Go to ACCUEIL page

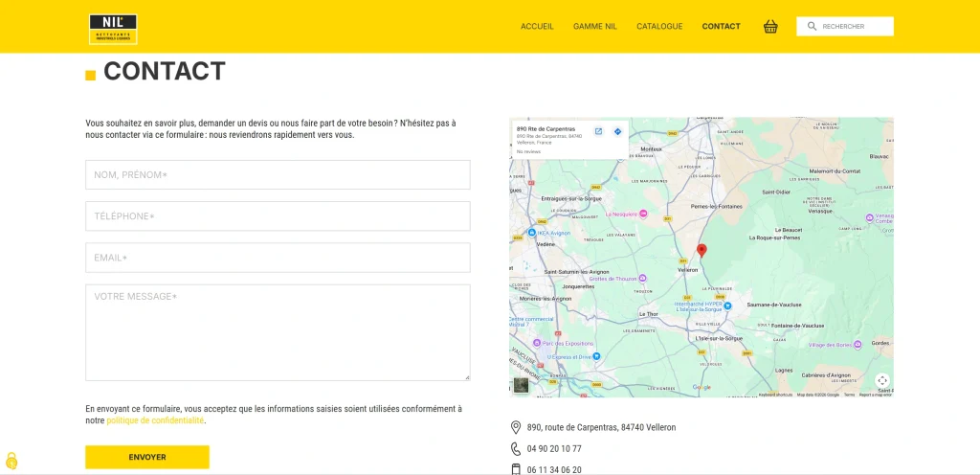click(x=537, y=26)
